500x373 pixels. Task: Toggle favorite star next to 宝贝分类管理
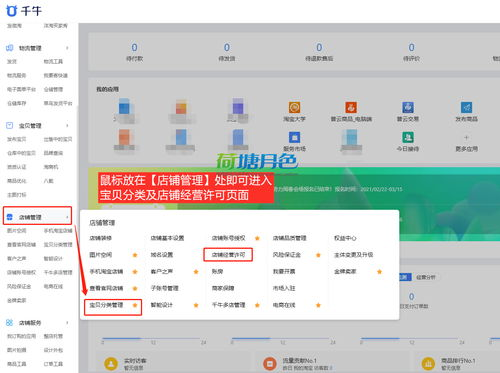click(135, 305)
